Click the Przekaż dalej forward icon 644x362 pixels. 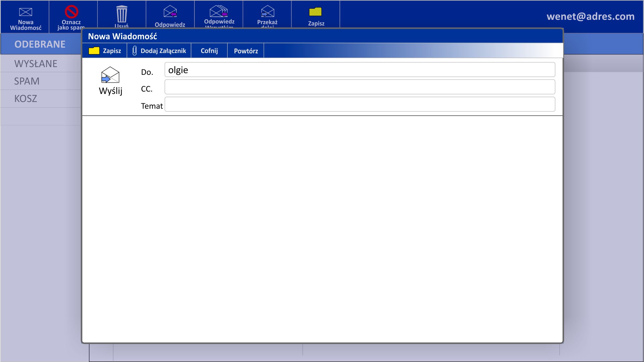pos(268,11)
